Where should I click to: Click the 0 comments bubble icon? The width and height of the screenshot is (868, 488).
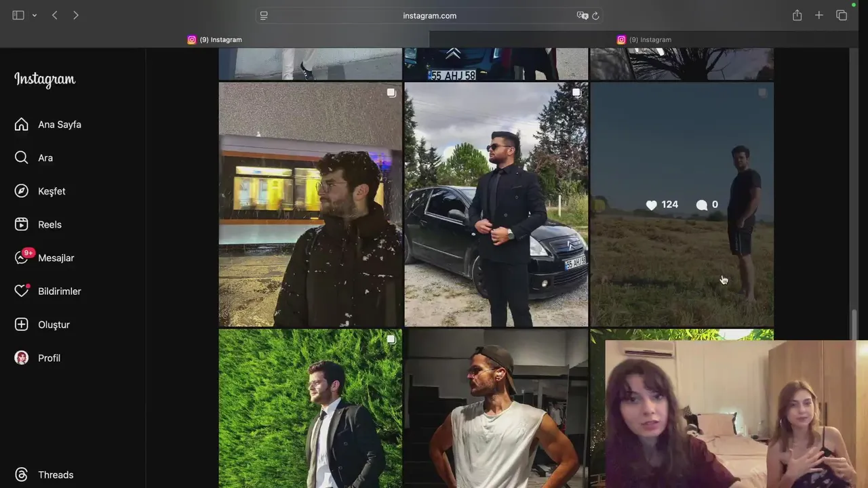coord(702,205)
